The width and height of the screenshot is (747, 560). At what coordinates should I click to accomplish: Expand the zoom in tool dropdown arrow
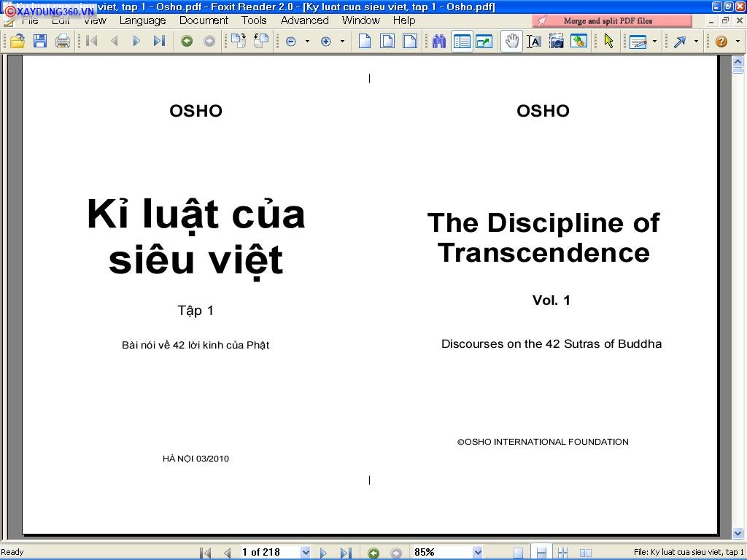coord(342,42)
